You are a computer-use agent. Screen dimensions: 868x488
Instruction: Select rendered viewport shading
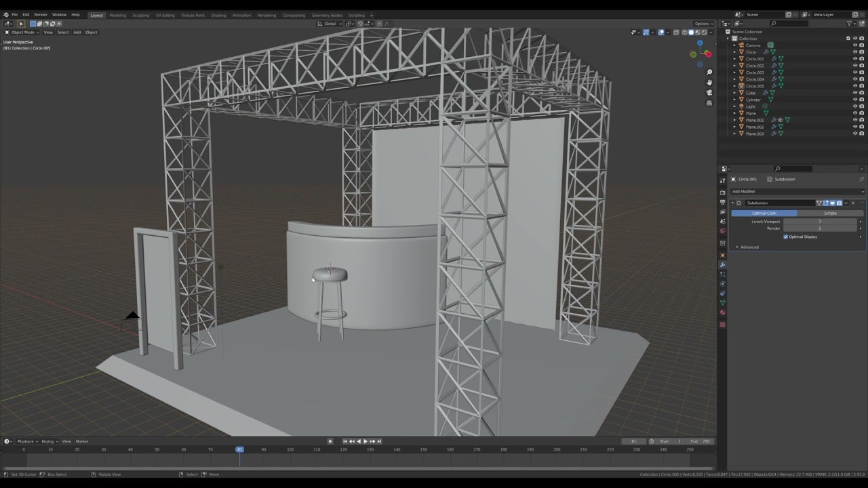pos(705,32)
